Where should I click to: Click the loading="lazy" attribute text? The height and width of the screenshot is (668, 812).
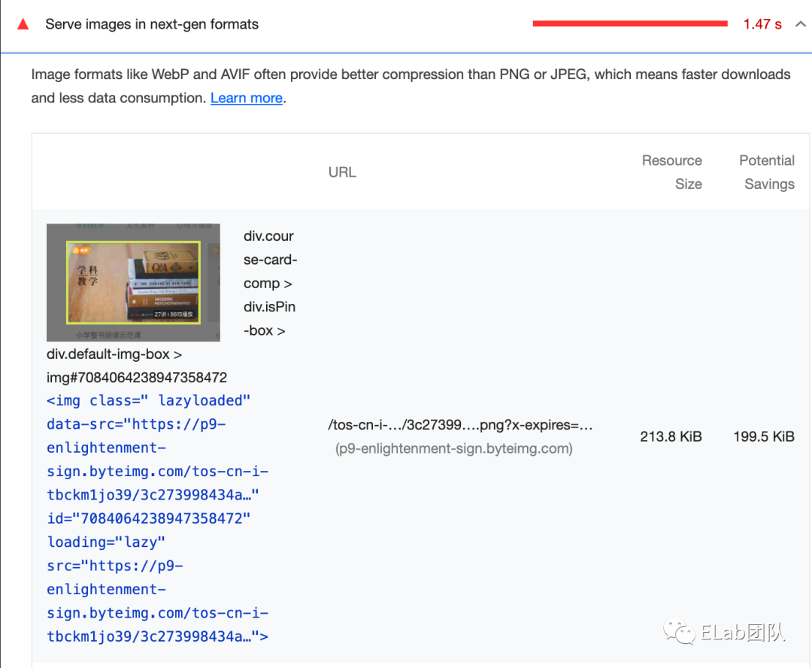(106, 542)
